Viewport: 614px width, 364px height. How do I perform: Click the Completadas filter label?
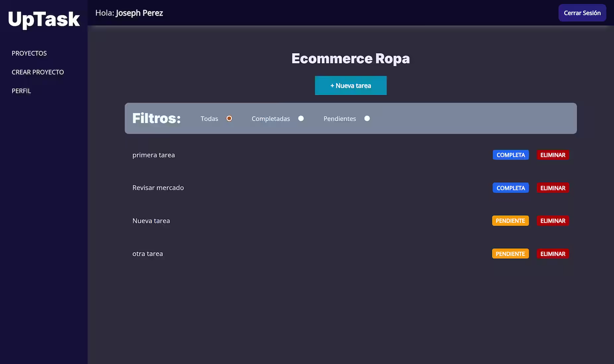coord(271,119)
